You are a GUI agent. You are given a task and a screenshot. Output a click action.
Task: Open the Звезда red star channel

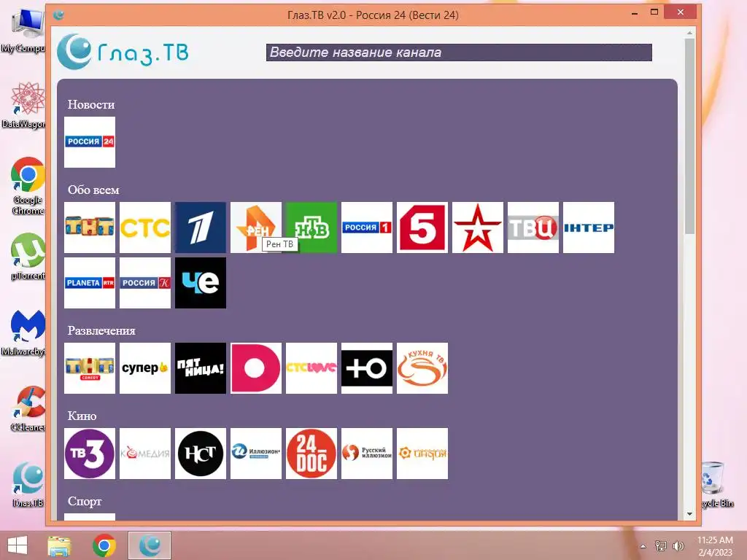click(477, 227)
